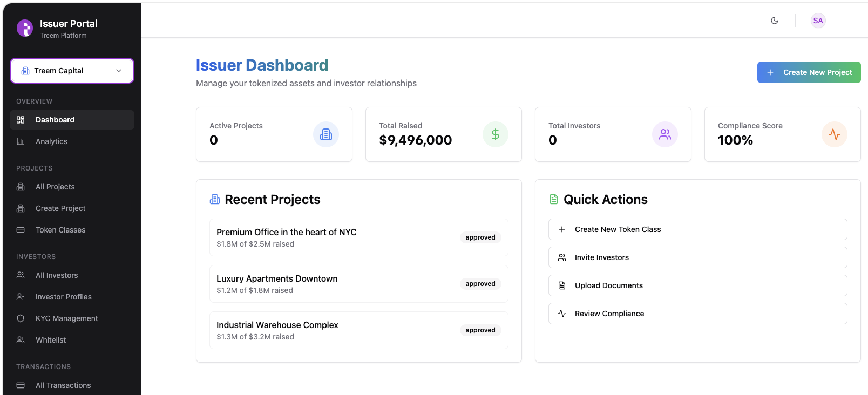Click the Token Classes card icon
This screenshot has width=868, height=395.
click(21, 230)
